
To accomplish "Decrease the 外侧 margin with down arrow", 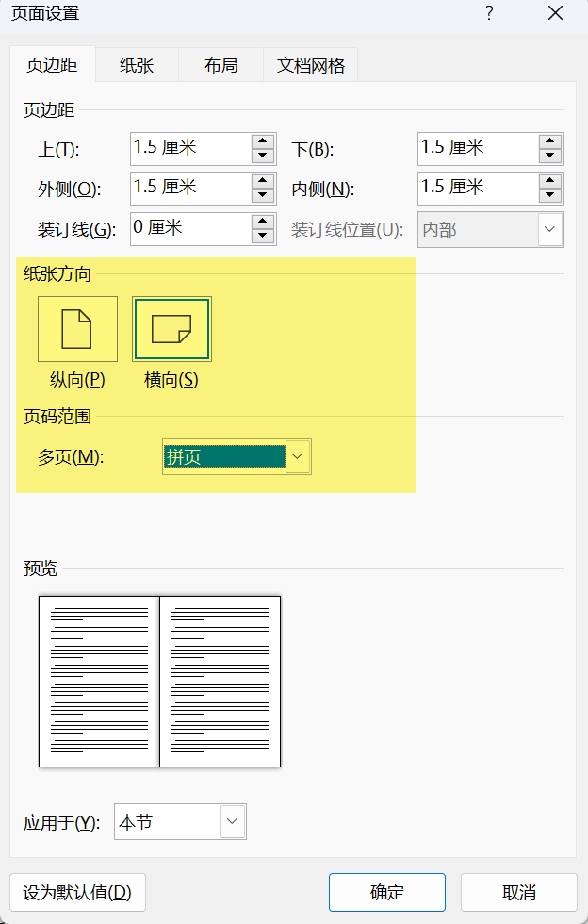I will click(263, 196).
